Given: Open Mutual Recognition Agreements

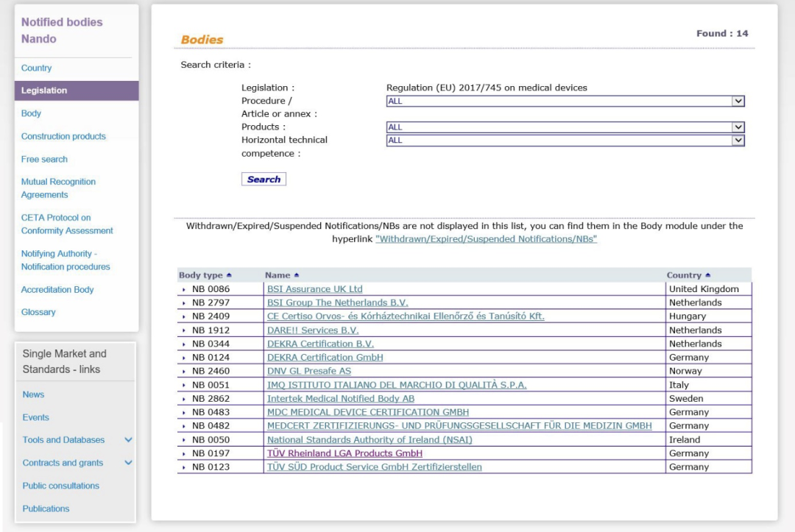Looking at the screenshot, I should coord(58,188).
